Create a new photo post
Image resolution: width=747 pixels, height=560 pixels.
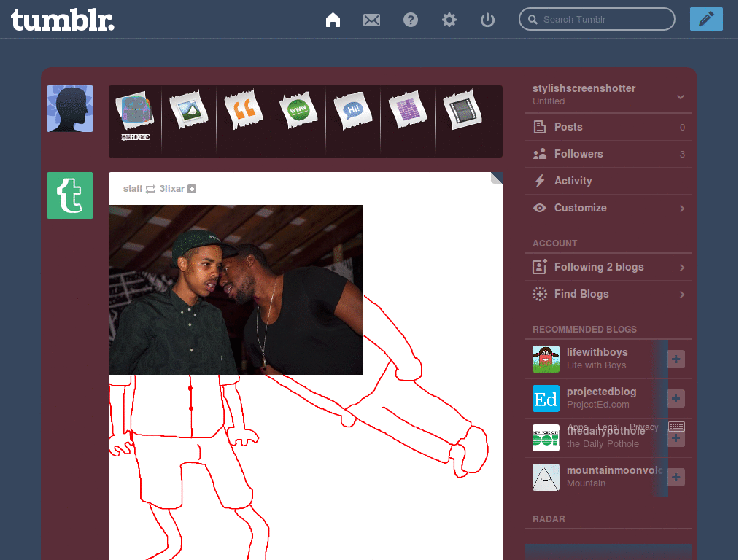click(189, 110)
